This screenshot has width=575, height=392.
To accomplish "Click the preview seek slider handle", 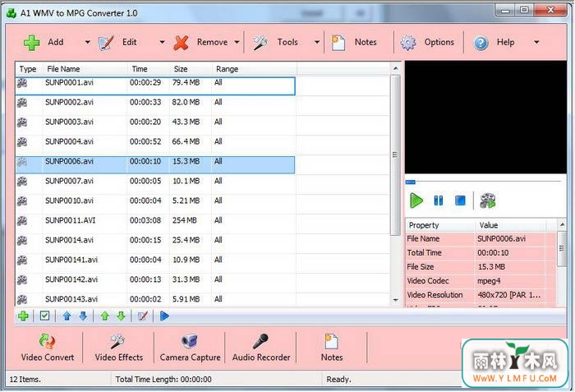I will click(411, 182).
